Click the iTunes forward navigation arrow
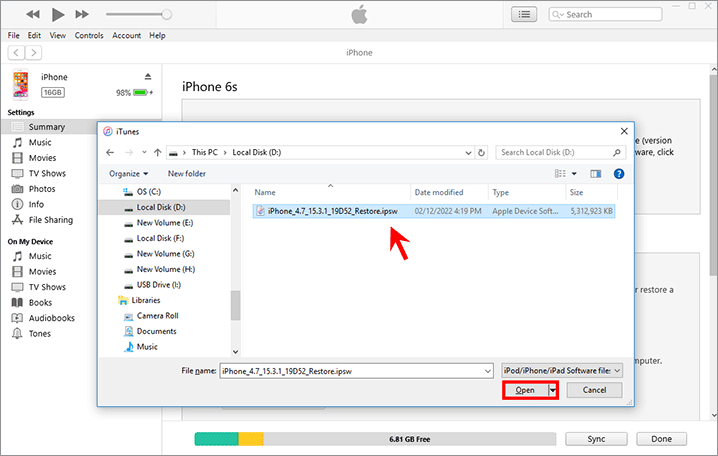The height and width of the screenshot is (456, 718). coord(33,53)
